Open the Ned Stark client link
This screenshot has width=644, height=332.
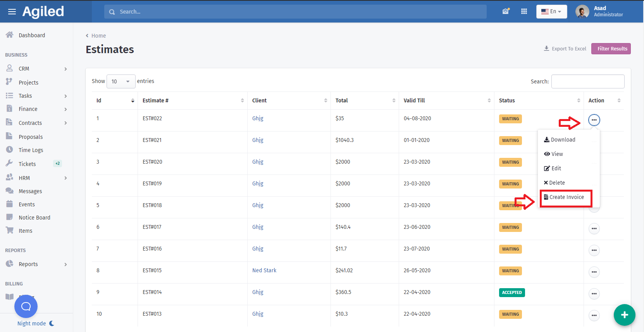coord(264,270)
